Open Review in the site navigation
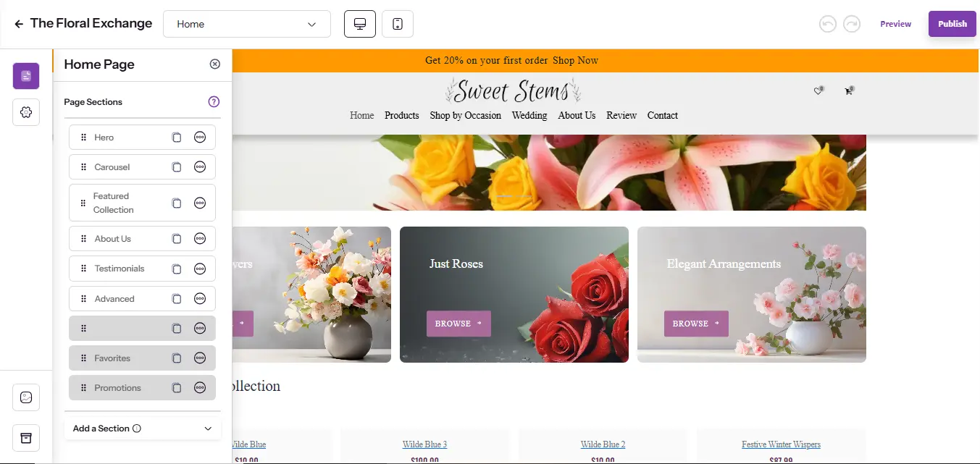The width and height of the screenshot is (980, 464). tap(621, 115)
